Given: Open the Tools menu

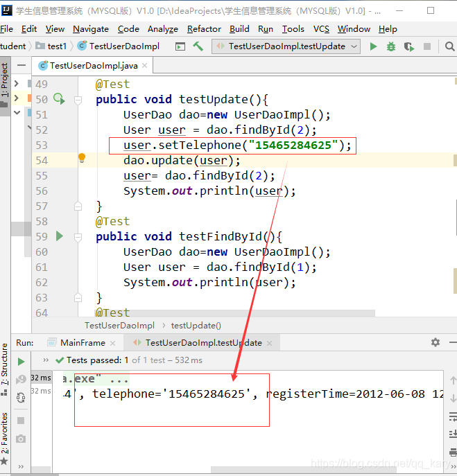Looking at the screenshot, I should 293,29.
